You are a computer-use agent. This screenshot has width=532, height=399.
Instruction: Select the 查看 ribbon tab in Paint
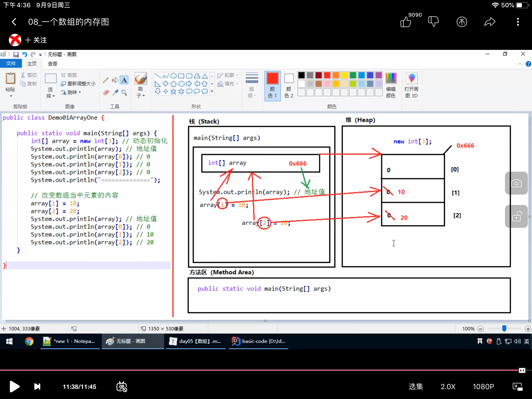[x=52, y=64]
